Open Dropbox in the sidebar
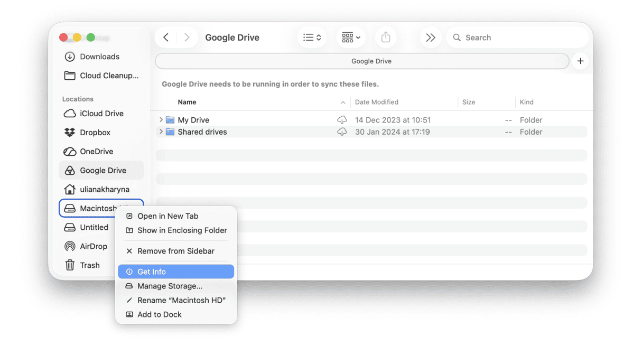This screenshot has height=364, width=642. [95, 133]
